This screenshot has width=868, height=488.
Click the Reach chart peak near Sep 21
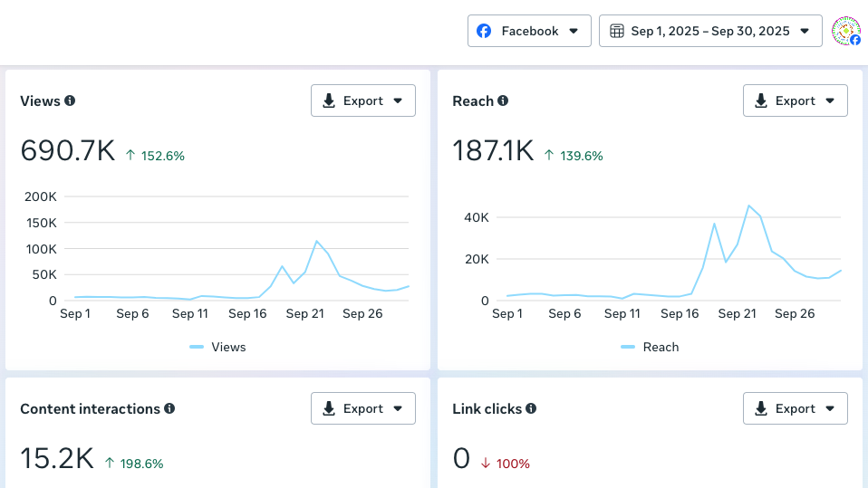[748, 206]
